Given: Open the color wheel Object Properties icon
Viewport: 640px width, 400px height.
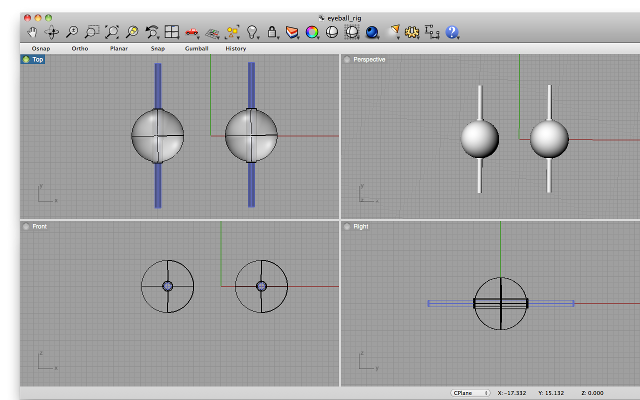Looking at the screenshot, I should point(312,32).
